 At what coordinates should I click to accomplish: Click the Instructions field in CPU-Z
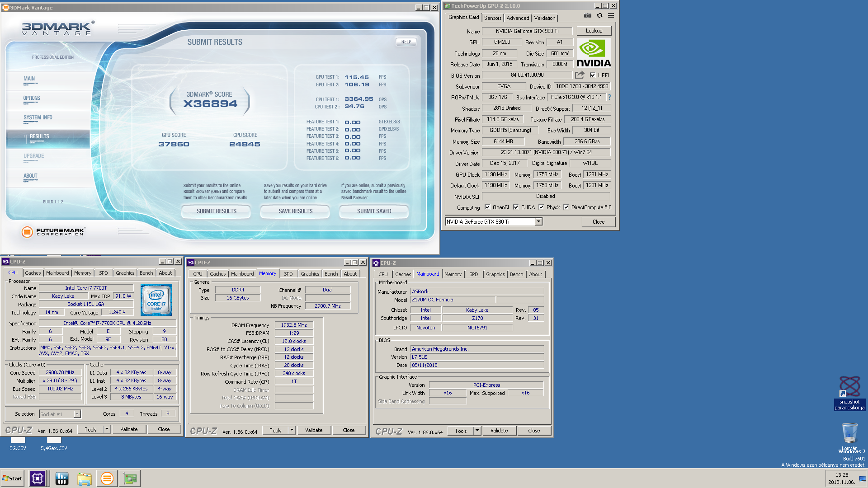(x=108, y=351)
